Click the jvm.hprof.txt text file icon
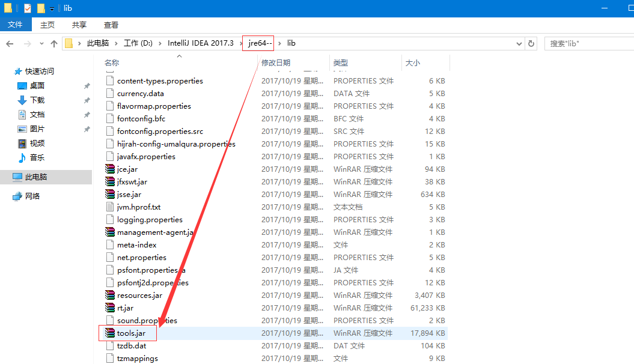The width and height of the screenshot is (634, 364). coord(109,207)
